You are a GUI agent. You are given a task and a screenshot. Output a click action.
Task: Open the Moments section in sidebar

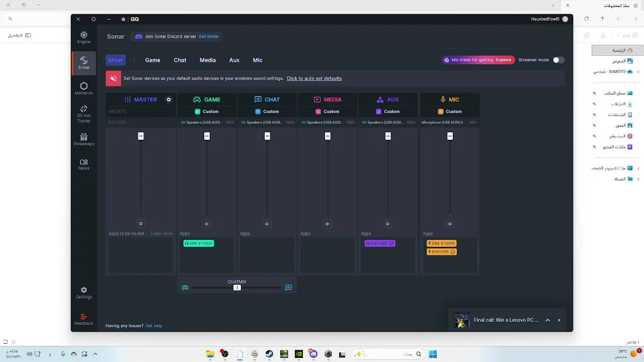[84, 88]
